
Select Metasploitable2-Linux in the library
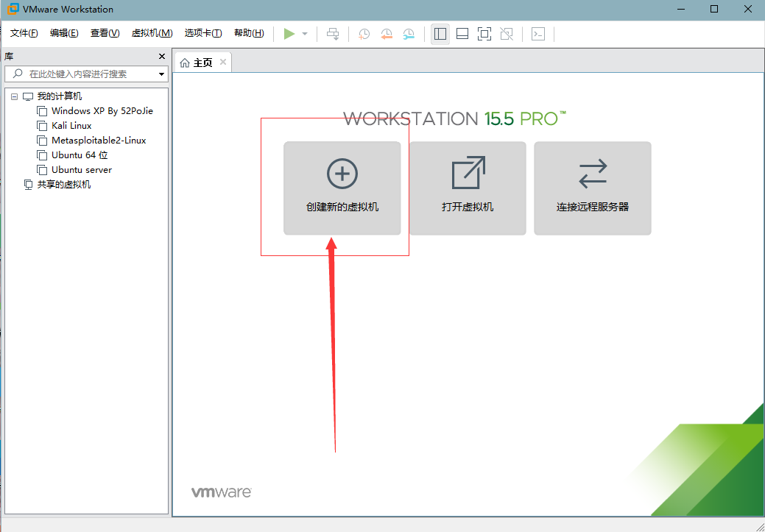click(99, 141)
